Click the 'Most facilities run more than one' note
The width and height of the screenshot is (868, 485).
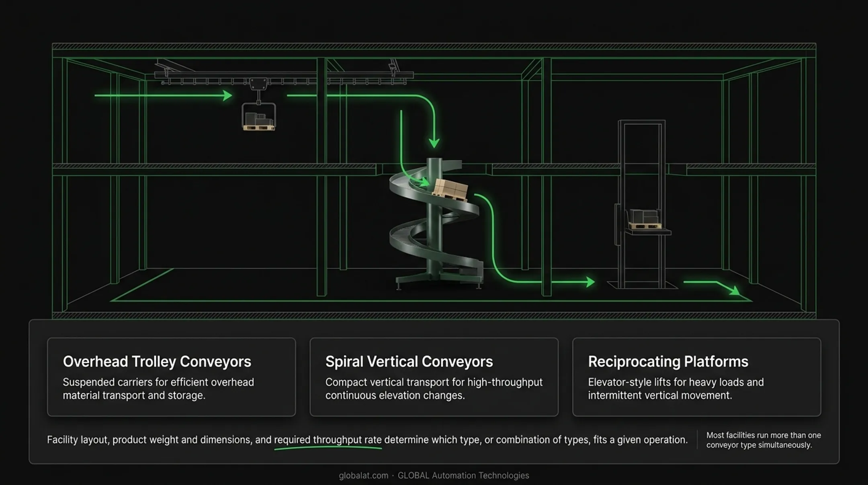[764, 440]
